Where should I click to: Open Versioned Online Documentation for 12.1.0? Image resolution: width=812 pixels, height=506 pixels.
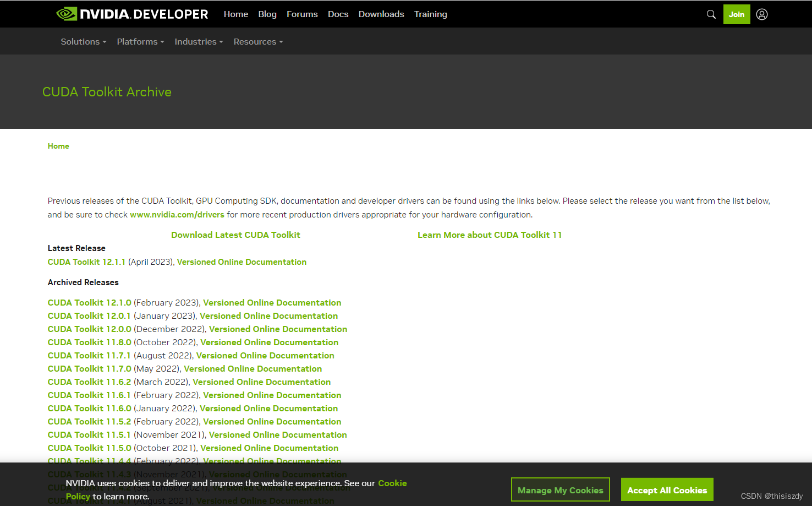272,303
